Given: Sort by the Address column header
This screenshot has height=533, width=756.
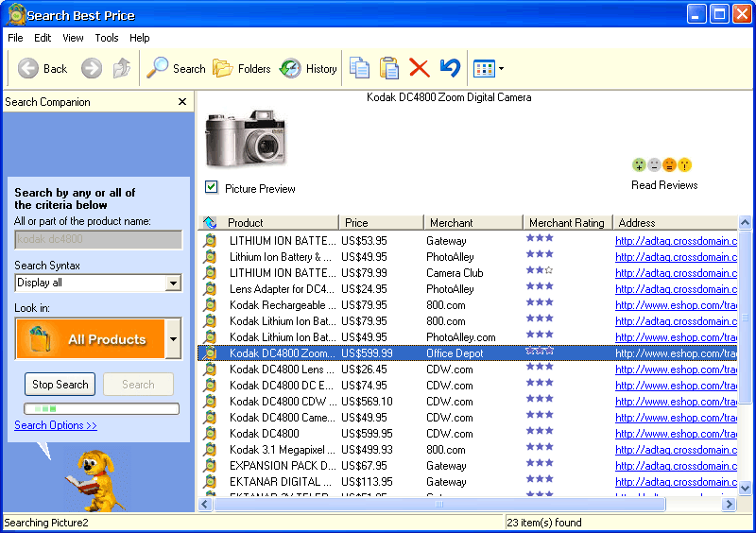Looking at the screenshot, I should pyautogui.click(x=676, y=222).
